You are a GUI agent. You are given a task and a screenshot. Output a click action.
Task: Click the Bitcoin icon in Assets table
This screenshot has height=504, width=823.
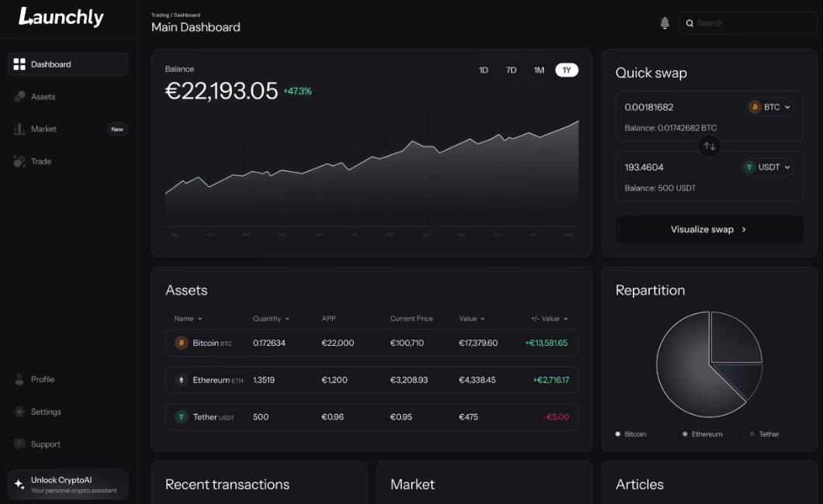coord(181,343)
